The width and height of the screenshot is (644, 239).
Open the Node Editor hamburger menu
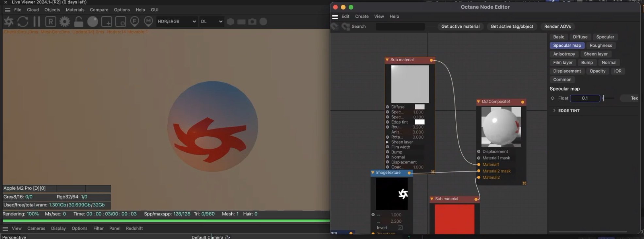coord(335,17)
